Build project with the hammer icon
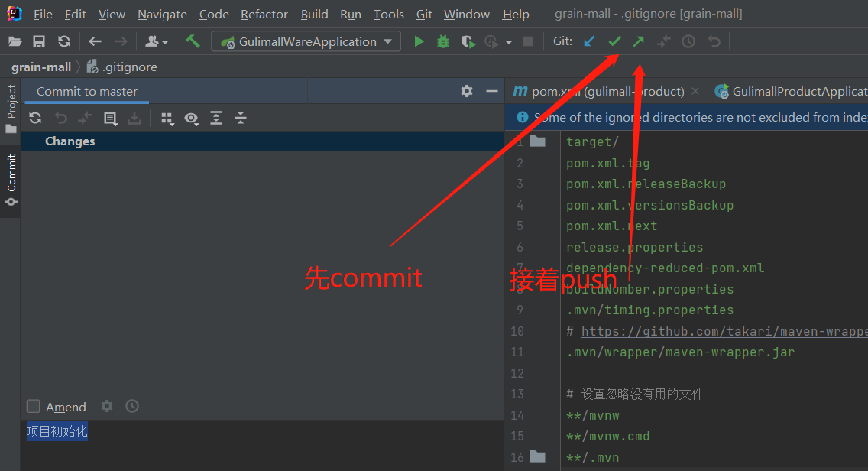Screen dimensions: 868x471 [193, 41]
